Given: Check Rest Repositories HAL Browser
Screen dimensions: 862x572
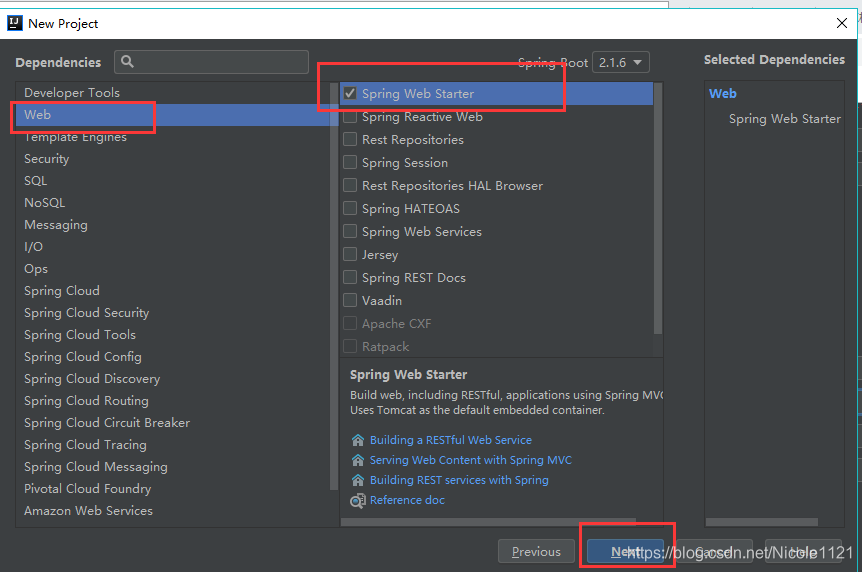Looking at the screenshot, I should 350,185.
